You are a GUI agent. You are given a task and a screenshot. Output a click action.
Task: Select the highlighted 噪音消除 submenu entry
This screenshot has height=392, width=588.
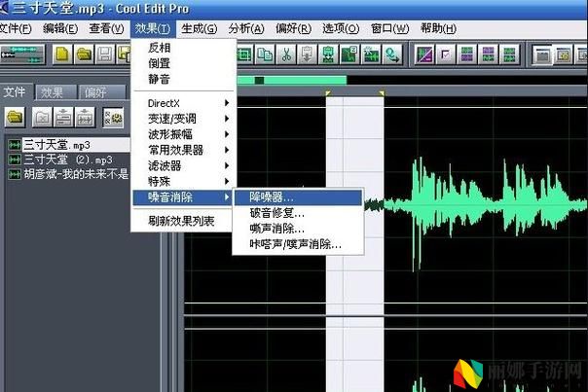[183, 197]
